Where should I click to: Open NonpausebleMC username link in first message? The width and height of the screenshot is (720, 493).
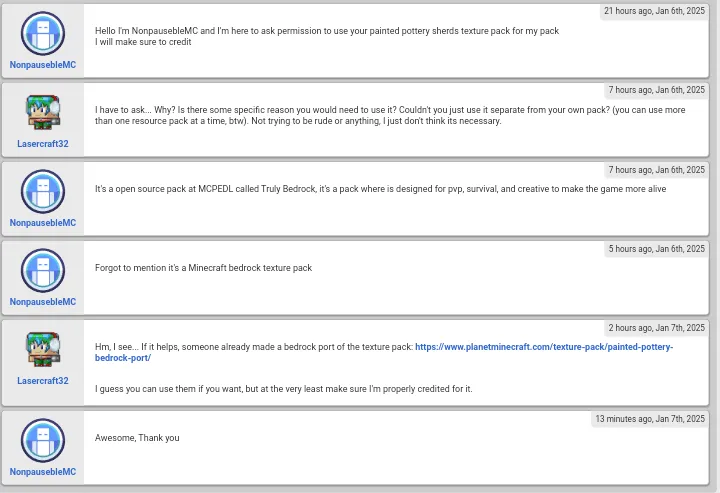coord(43,65)
